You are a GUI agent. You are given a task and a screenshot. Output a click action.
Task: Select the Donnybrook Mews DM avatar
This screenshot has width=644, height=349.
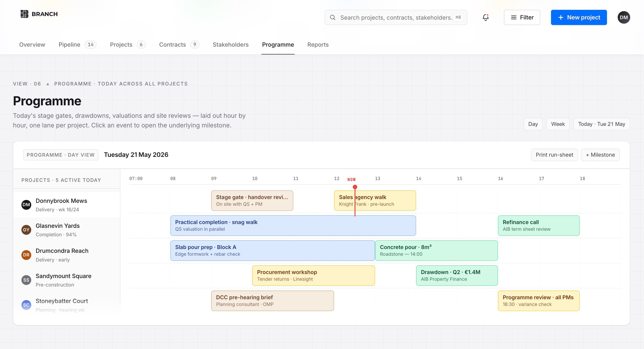click(26, 205)
